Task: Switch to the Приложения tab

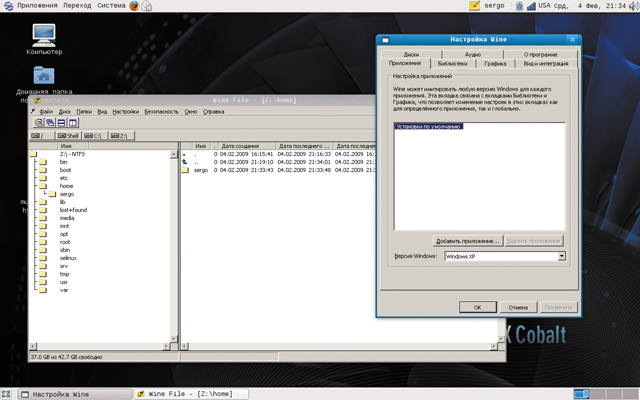Action: coord(405,64)
